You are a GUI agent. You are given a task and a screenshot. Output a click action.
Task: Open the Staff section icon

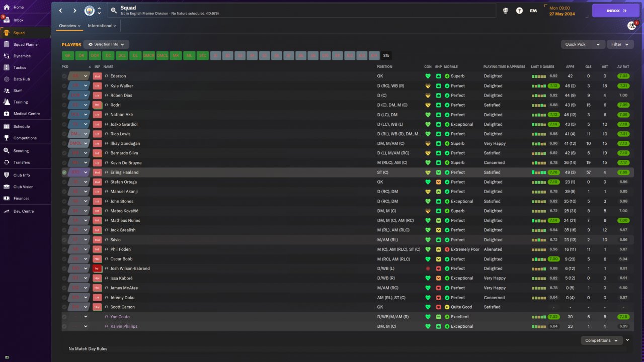point(7,90)
